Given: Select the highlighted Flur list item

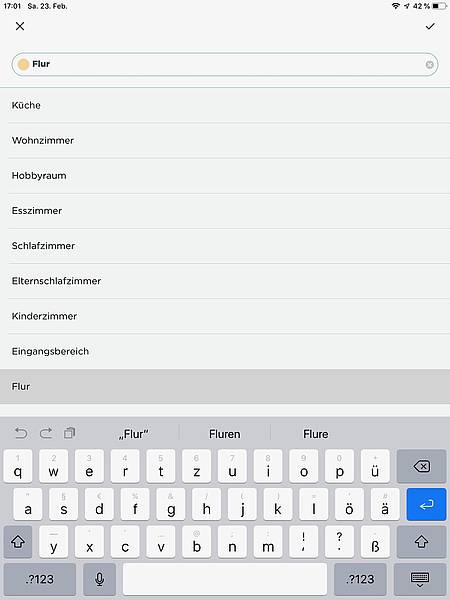Looking at the screenshot, I should pos(225,386).
